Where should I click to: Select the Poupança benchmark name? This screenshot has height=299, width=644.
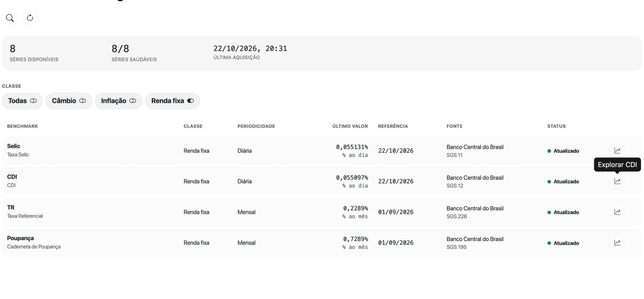(x=20, y=238)
